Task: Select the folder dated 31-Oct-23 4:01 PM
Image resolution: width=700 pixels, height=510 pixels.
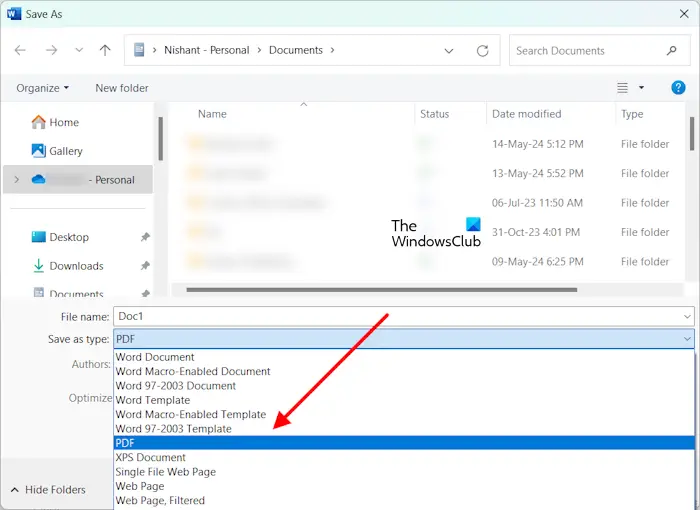Action: point(428,232)
